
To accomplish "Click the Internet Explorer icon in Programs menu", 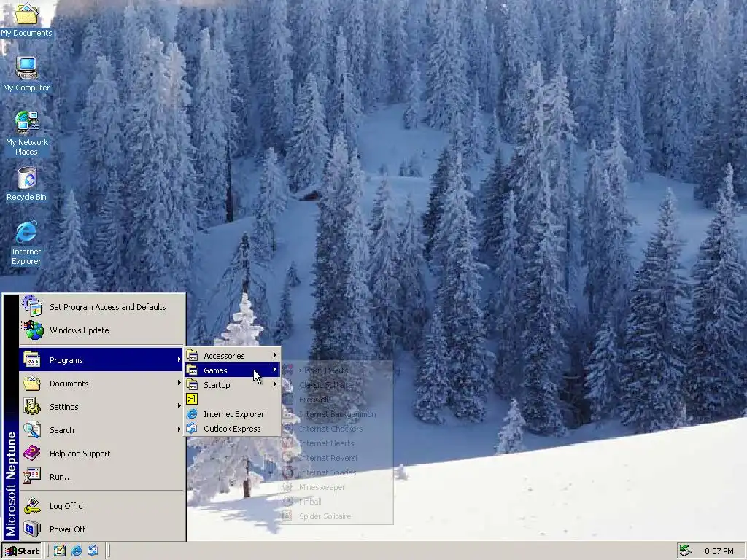I will point(192,414).
